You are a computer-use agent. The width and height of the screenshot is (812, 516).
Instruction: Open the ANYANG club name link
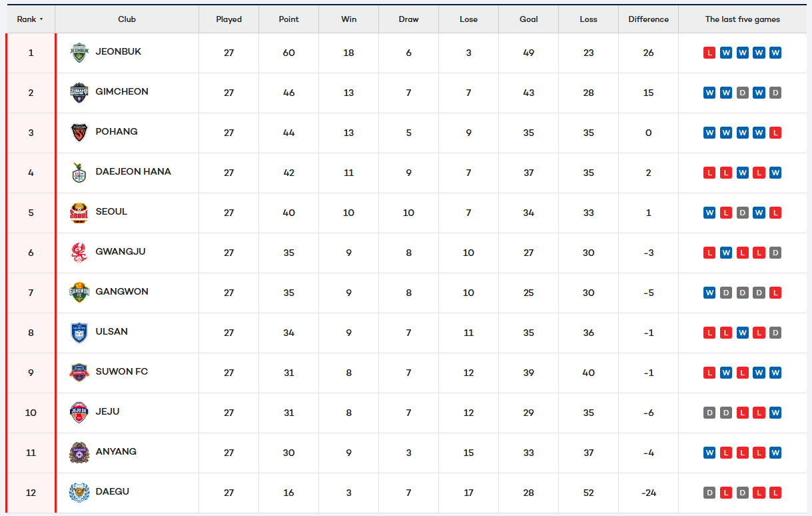[x=116, y=451]
